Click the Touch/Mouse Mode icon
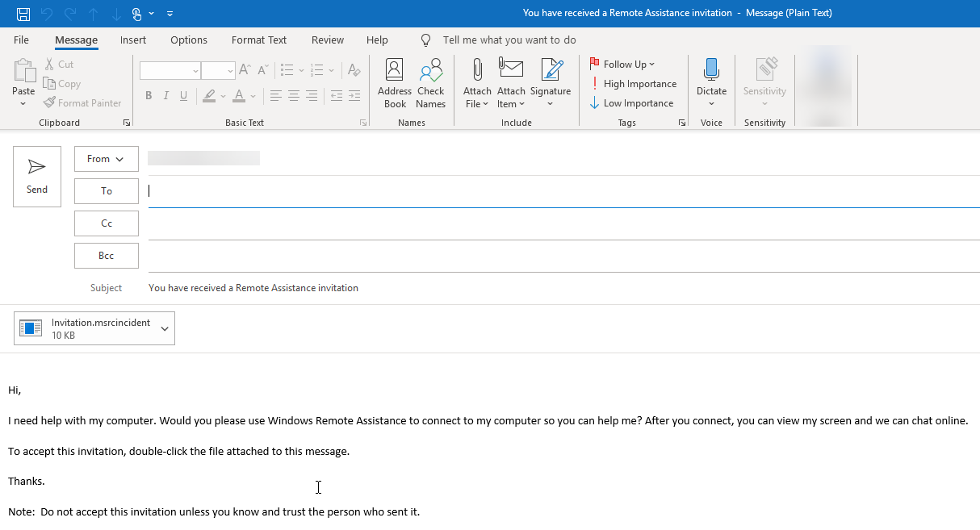Viewport: 980px width, 530px height. click(x=137, y=13)
